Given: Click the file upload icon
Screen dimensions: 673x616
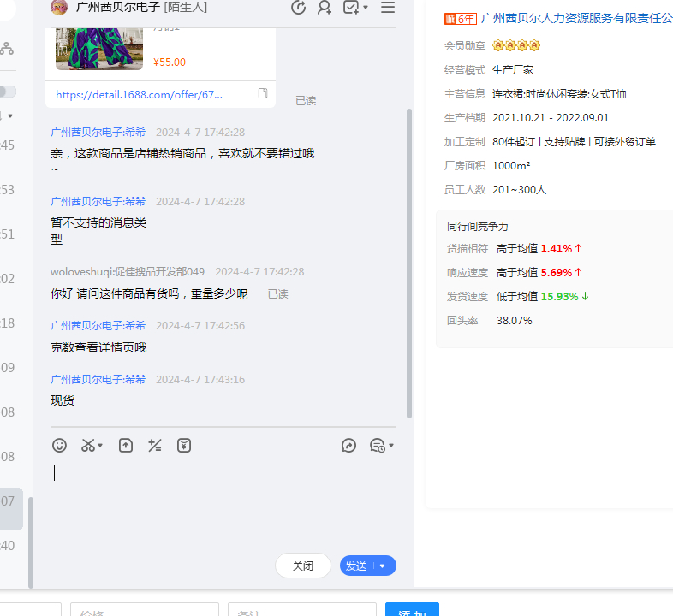Looking at the screenshot, I should pyautogui.click(x=126, y=445).
